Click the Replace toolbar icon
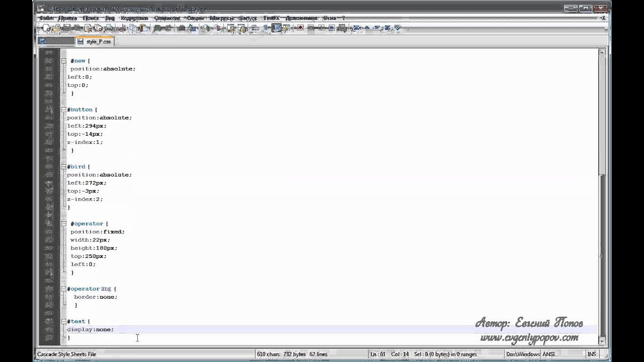Image resolution: width=644 pixels, height=362 pixels. (192, 28)
